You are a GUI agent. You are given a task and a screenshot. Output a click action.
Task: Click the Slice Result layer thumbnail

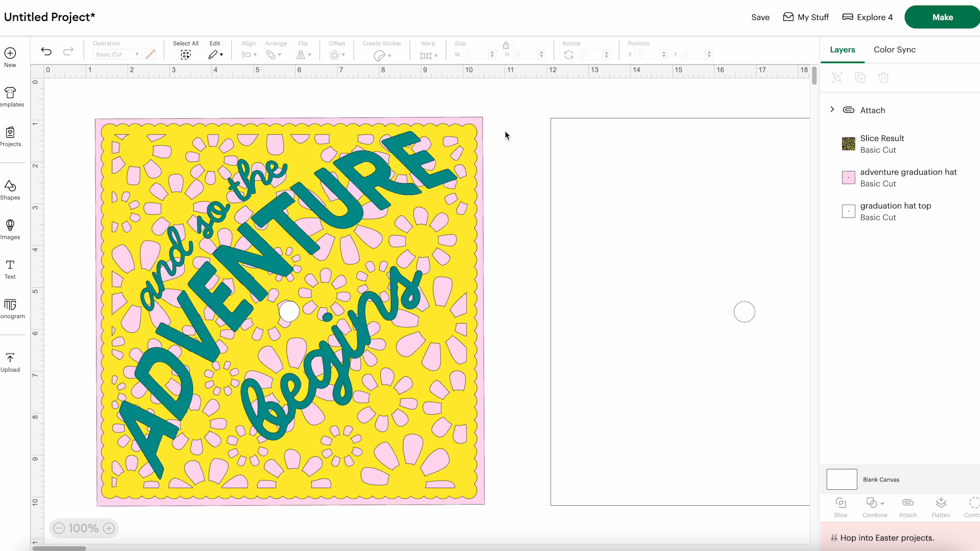click(x=848, y=144)
